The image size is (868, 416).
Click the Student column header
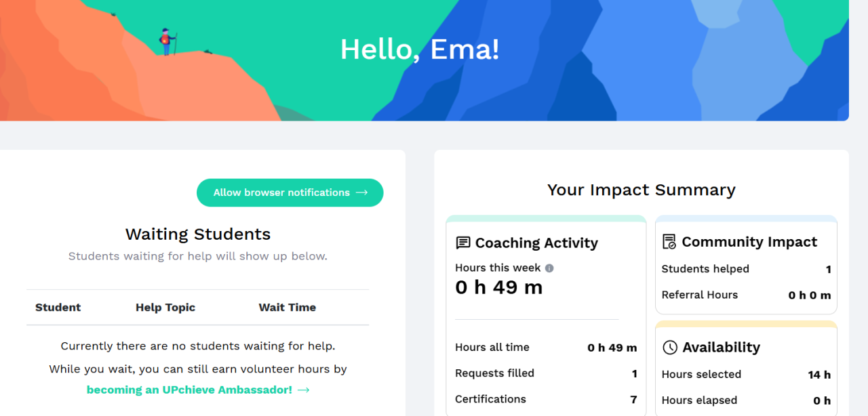pyautogui.click(x=58, y=308)
